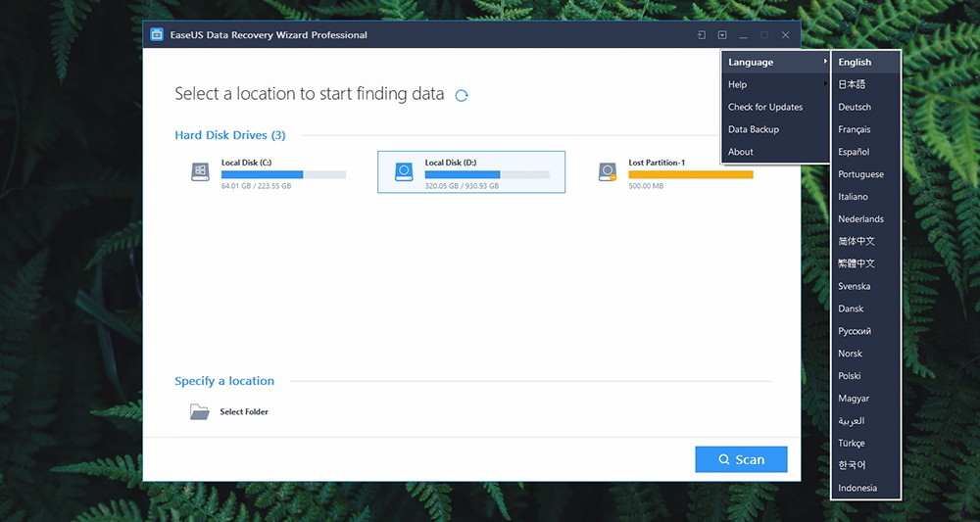Switch language to Arabic (العربية)
The image size is (980, 522).
pyautogui.click(x=865, y=421)
